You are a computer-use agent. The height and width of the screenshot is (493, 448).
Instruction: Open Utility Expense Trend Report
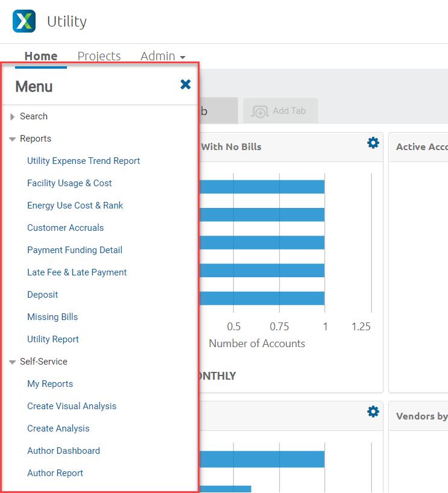click(x=83, y=161)
